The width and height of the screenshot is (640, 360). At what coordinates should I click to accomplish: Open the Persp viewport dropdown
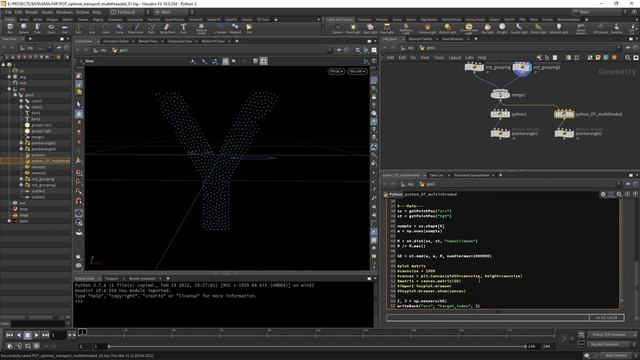click(x=336, y=71)
